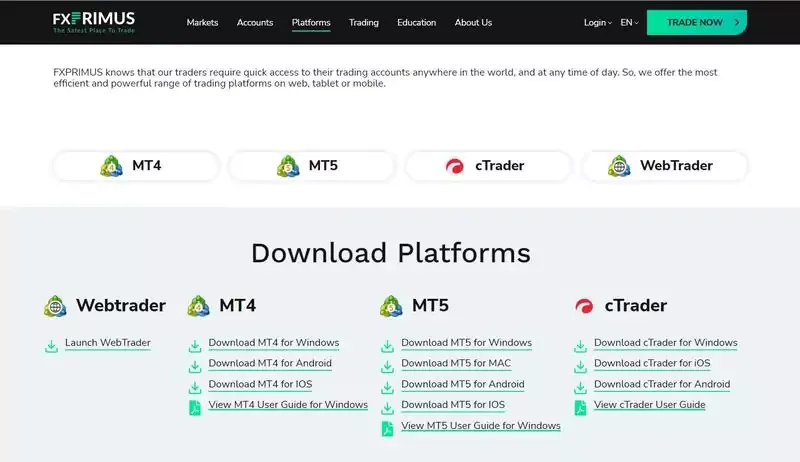Click download icon beside MT4 for Android
This screenshot has width=800, height=462.
coord(195,367)
